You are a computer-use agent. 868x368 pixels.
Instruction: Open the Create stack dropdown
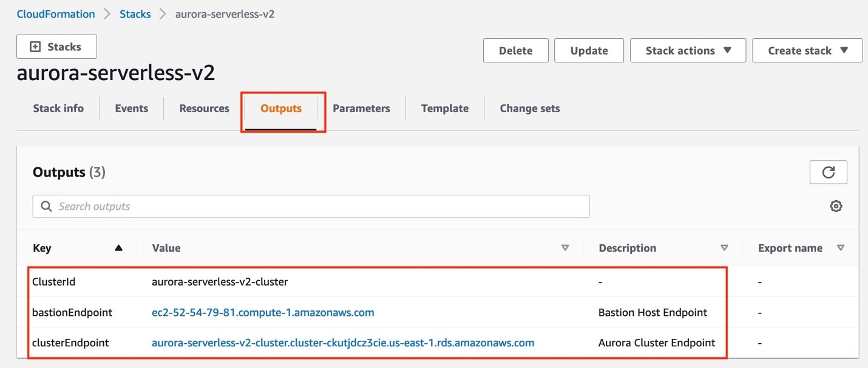[807, 50]
